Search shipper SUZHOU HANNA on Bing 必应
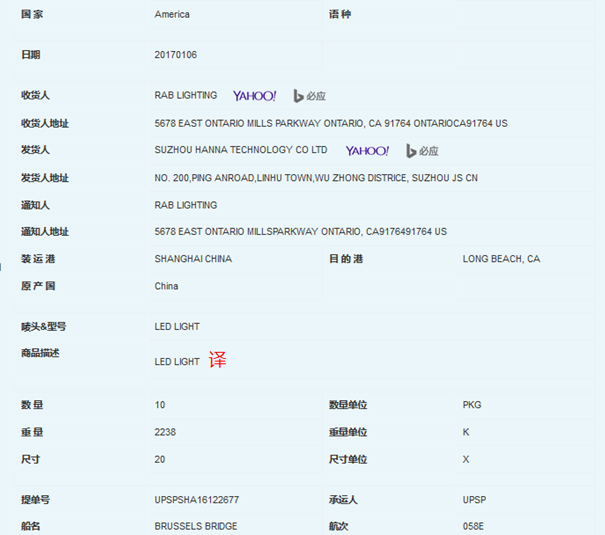Viewport: 605px width, 535px height. (422, 151)
